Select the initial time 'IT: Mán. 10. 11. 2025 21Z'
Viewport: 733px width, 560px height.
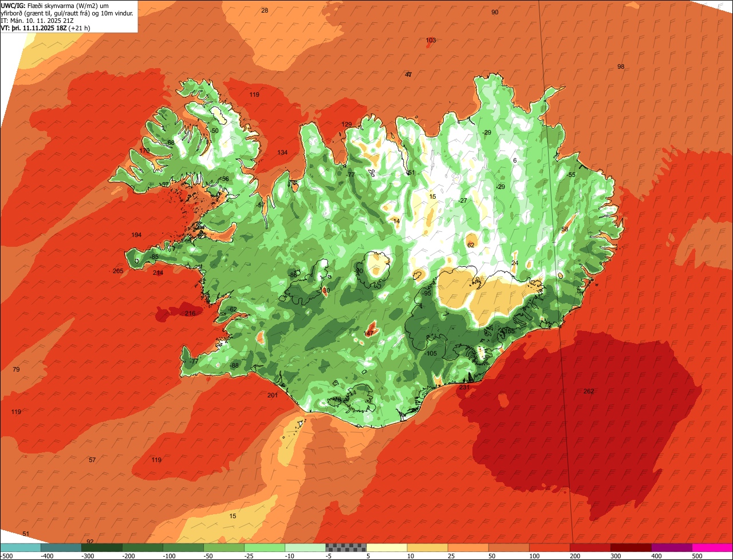pyautogui.click(x=37, y=20)
